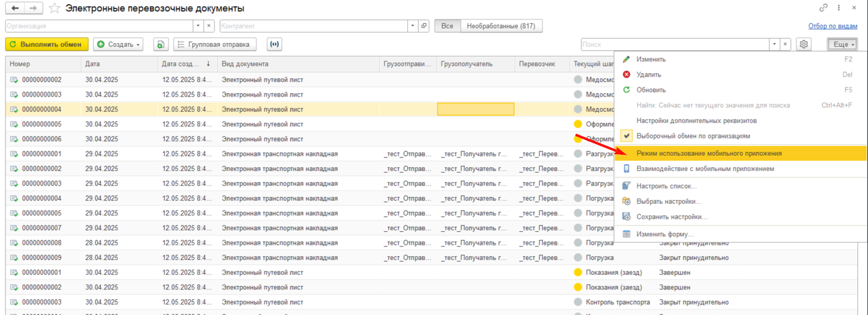Choose Настроить список... from the menu
The height and width of the screenshot is (315, 868).
click(x=667, y=186)
